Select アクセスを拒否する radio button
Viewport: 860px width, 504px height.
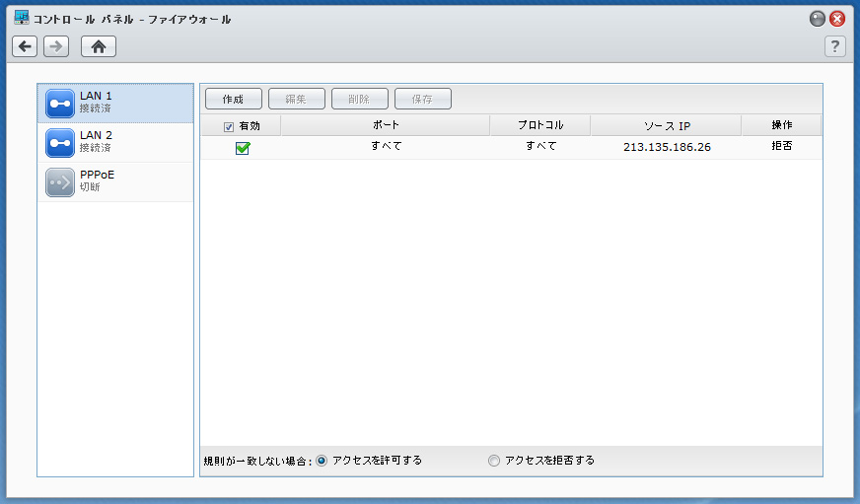(494, 461)
